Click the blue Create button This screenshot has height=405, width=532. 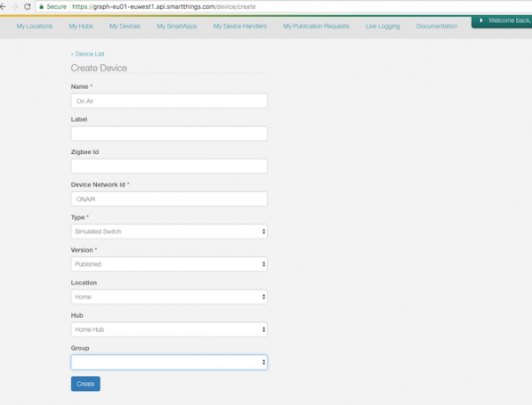(85, 384)
